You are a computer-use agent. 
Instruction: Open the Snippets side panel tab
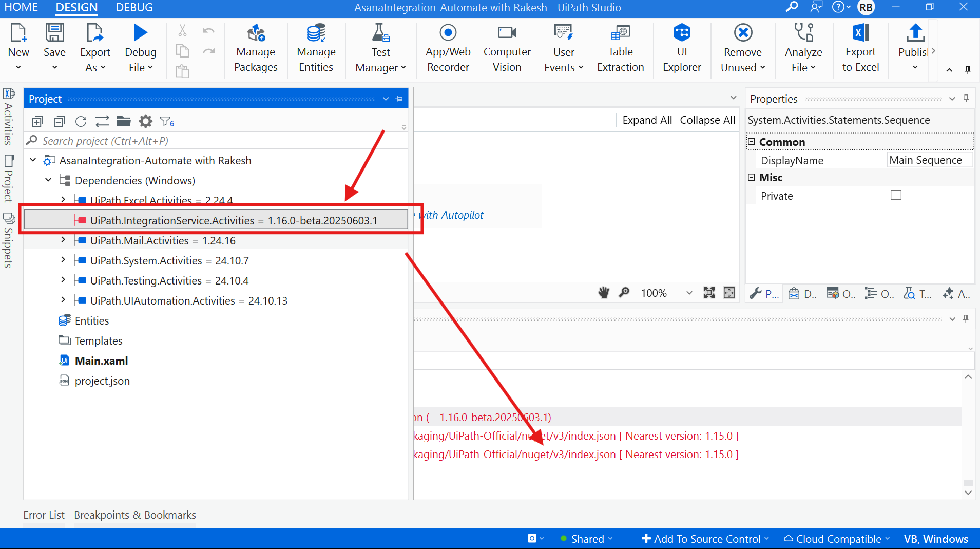8,240
